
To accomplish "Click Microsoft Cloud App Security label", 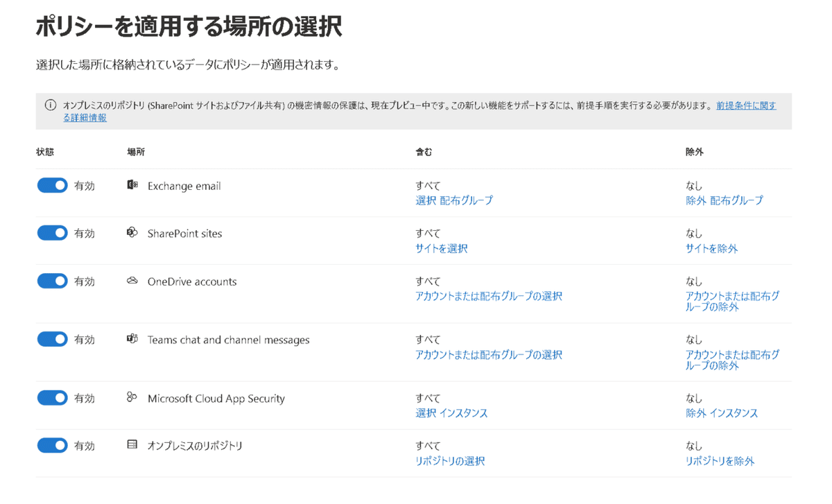I will (216, 398).
